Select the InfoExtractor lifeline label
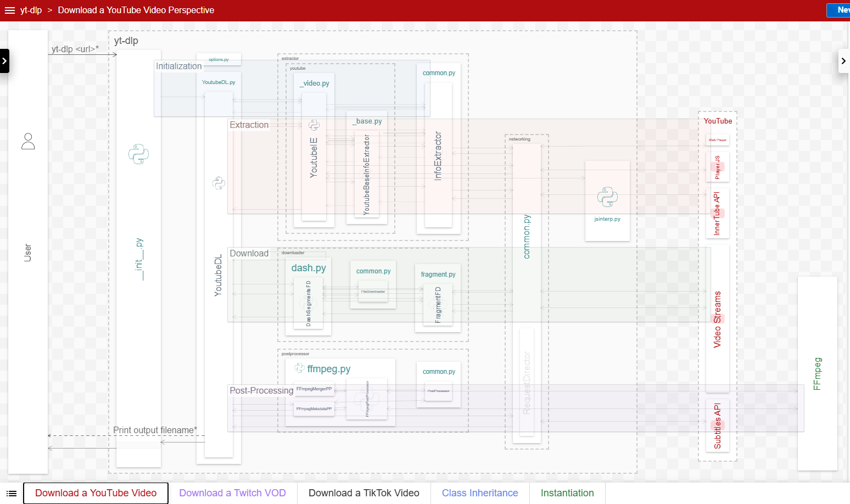Screen dimensions: 850x504 (x=438, y=155)
